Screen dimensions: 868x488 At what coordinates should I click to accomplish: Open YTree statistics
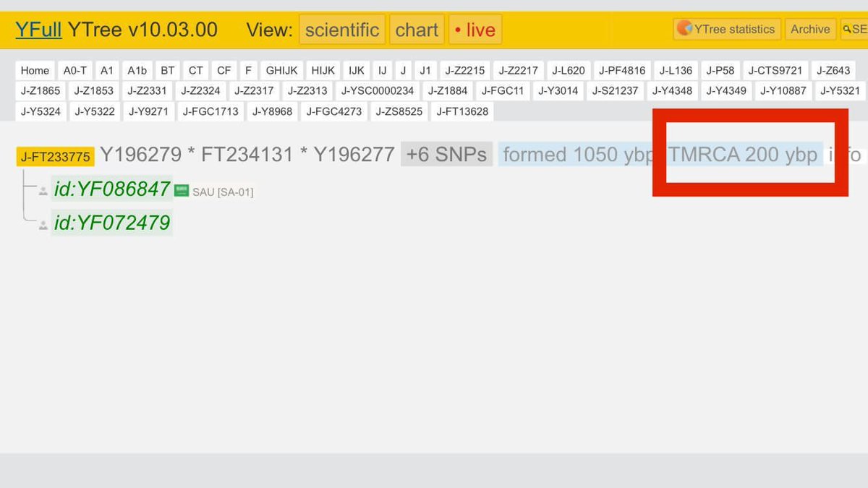pos(727,29)
